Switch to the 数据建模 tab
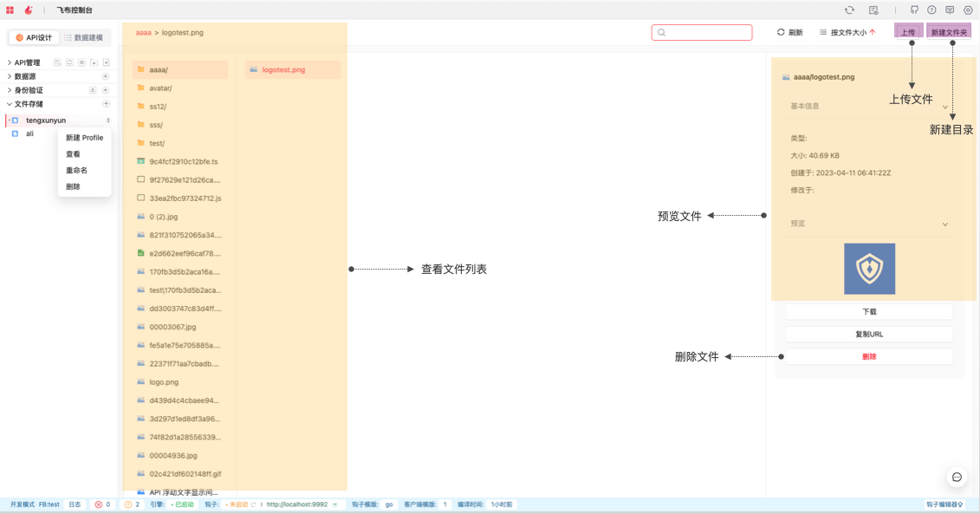This screenshot has height=514, width=980. pyautogui.click(x=83, y=38)
